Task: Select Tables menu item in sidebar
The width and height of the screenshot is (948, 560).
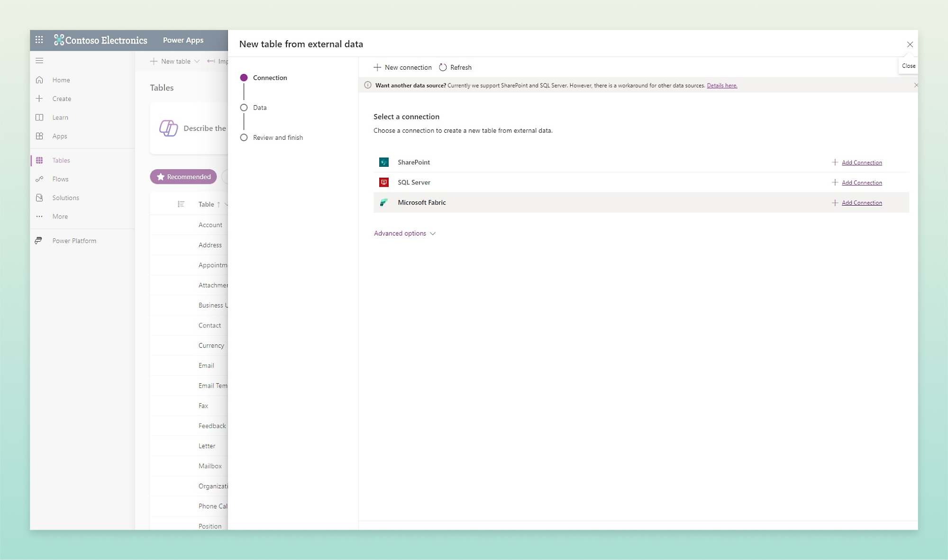Action: tap(61, 160)
